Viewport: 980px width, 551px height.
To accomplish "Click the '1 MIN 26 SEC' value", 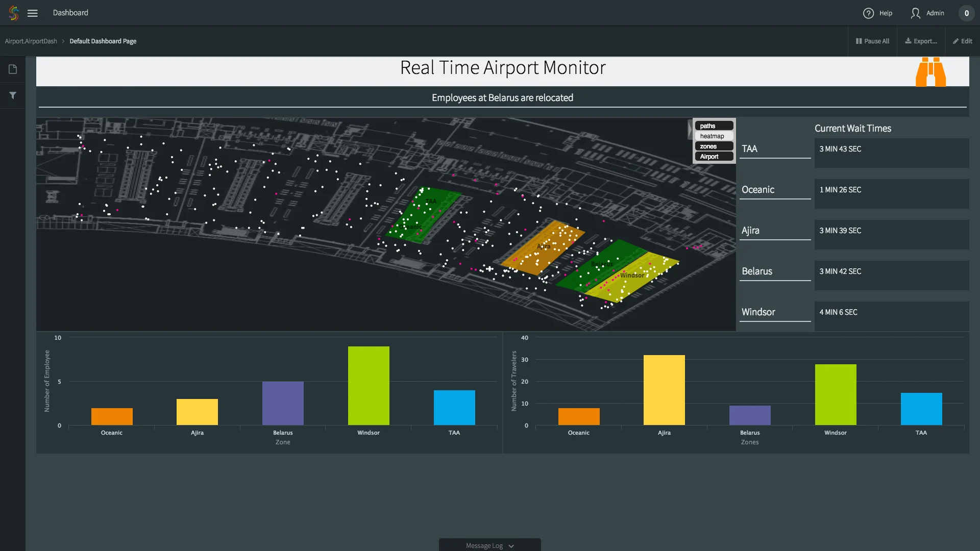I will 840,190.
